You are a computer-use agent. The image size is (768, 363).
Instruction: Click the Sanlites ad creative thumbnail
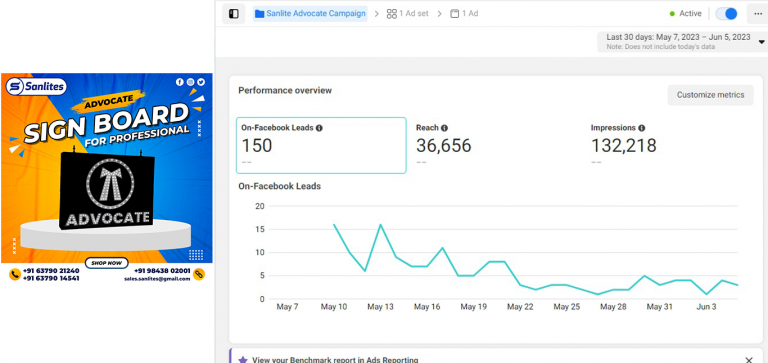pyautogui.click(x=107, y=178)
